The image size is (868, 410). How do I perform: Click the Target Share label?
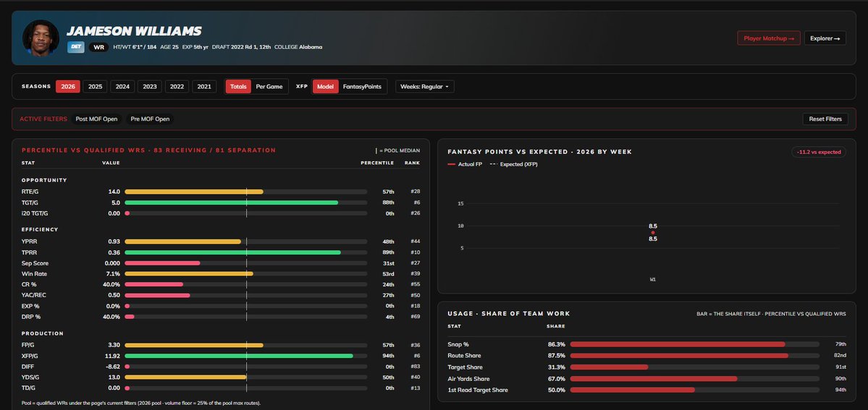(x=465, y=367)
